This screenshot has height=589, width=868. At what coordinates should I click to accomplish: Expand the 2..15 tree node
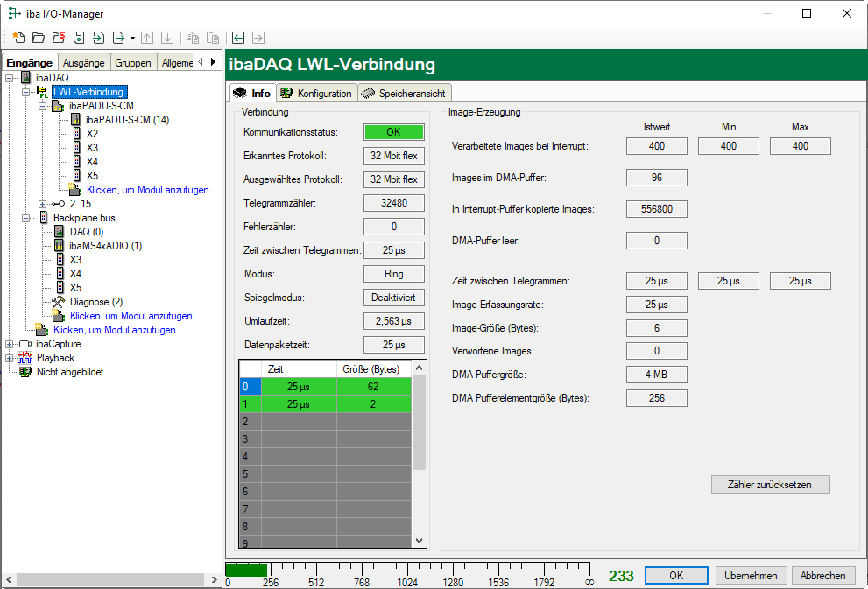coord(42,204)
